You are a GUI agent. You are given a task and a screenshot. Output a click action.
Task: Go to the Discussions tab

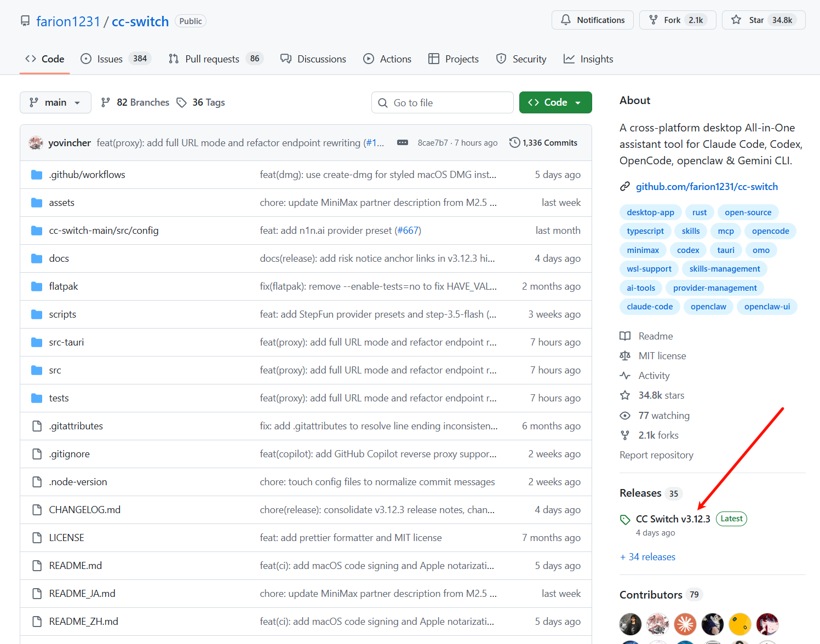tap(313, 59)
